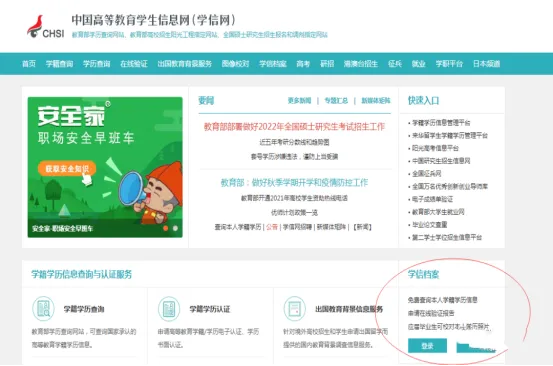Open the 首页 navigation item

(29, 64)
